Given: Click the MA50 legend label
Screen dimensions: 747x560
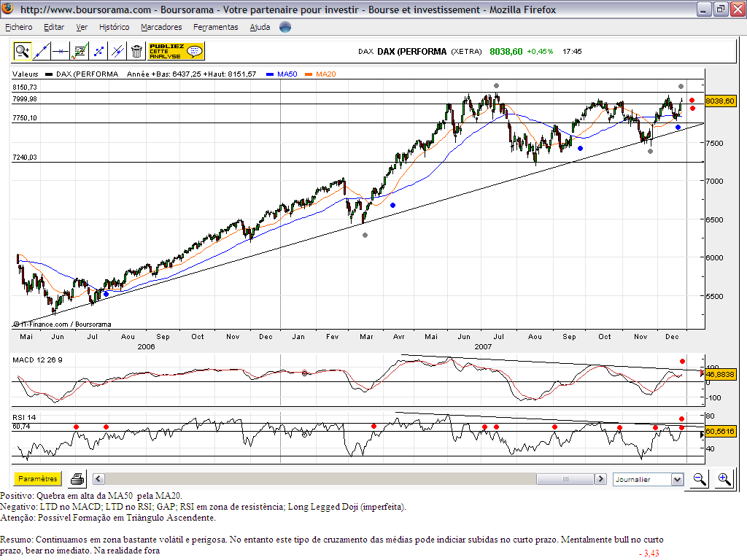Looking at the screenshot, I should tap(287, 74).
